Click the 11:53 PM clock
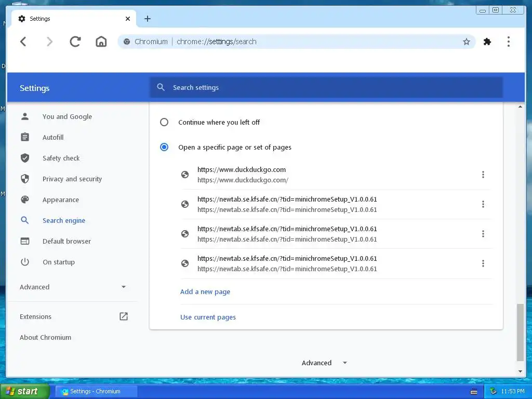Image resolution: width=532 pixels, height=399 pixels. tap(513, 391)
